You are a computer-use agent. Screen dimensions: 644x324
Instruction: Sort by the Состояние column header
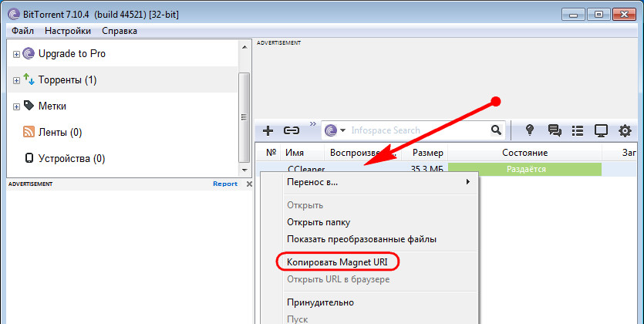pyautogui.click(x=525, y=153)
